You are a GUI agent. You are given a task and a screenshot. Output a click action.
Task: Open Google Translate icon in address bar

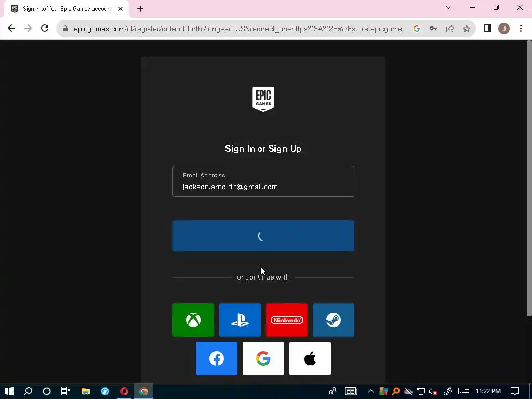click(417, 29)
